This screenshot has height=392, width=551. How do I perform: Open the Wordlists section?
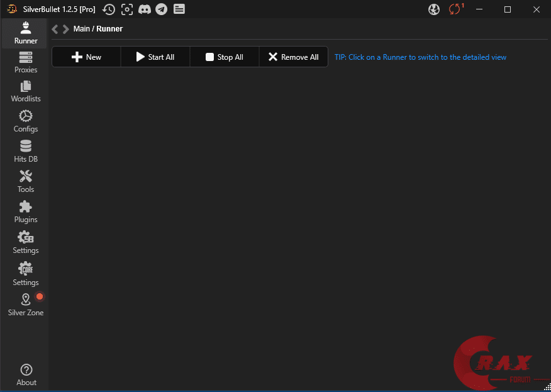[25, 92]
